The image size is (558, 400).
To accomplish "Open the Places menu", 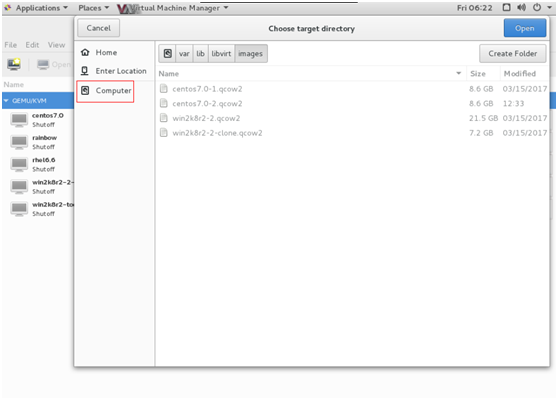I will pyautogui.click(x=94, y=8).
